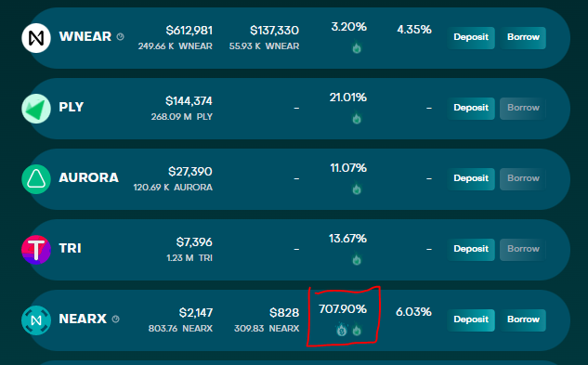Image resolution: width=588 pixels, height=365 pixels.
Task: Click the $2,147 NEARX supply value
Action: click(196, 312)
